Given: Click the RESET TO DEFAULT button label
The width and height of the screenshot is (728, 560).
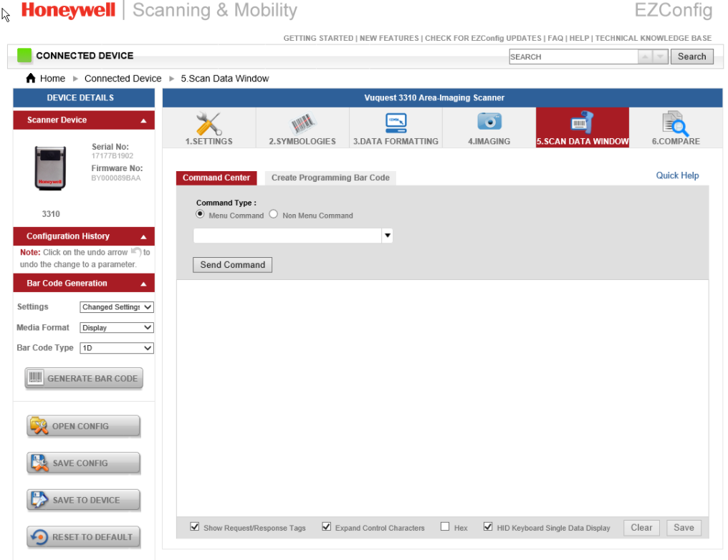Looking at the screenshot, I should (x=92, y=537).
